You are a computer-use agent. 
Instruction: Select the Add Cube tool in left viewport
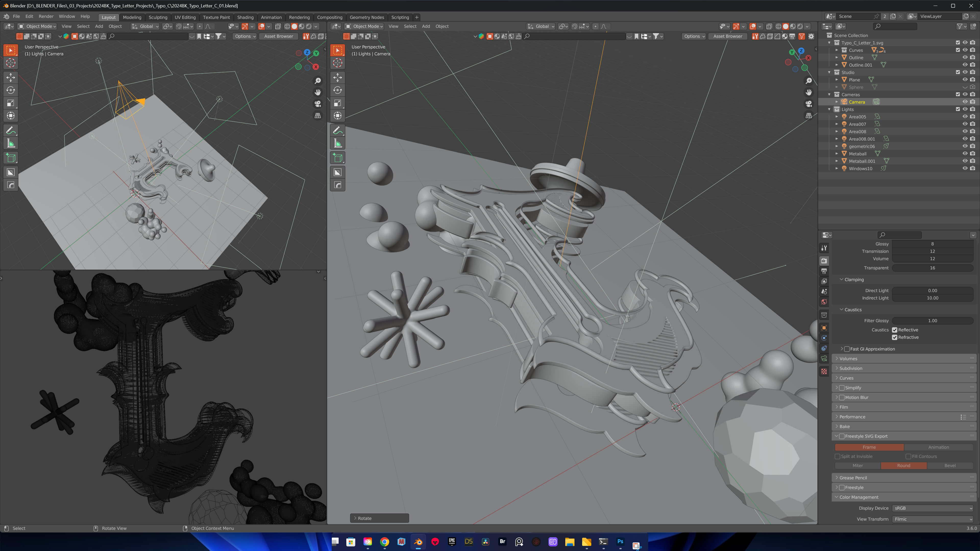[x=11, y=158]
